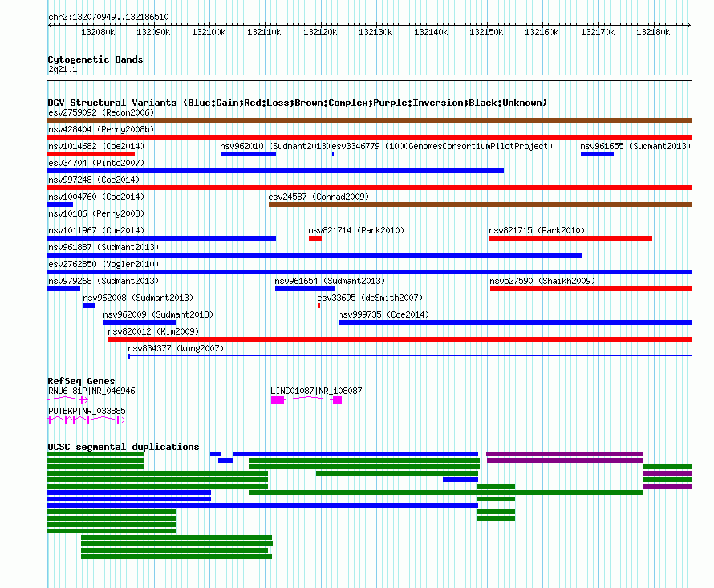The width and height of the screenshot is (714, 588).
Task: Click the 132080k ruler position
Action: click(x=98, y=32)
